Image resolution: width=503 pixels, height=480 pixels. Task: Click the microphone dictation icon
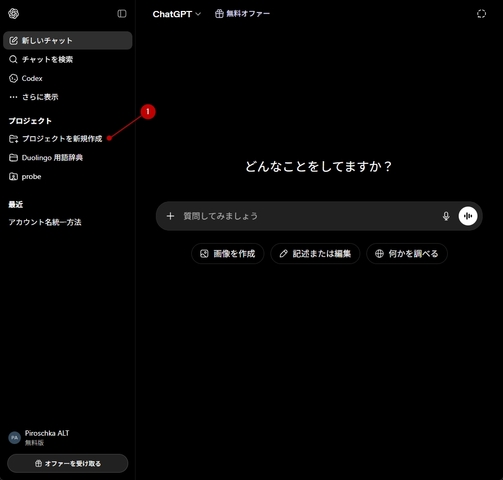(x=446, y=216)
